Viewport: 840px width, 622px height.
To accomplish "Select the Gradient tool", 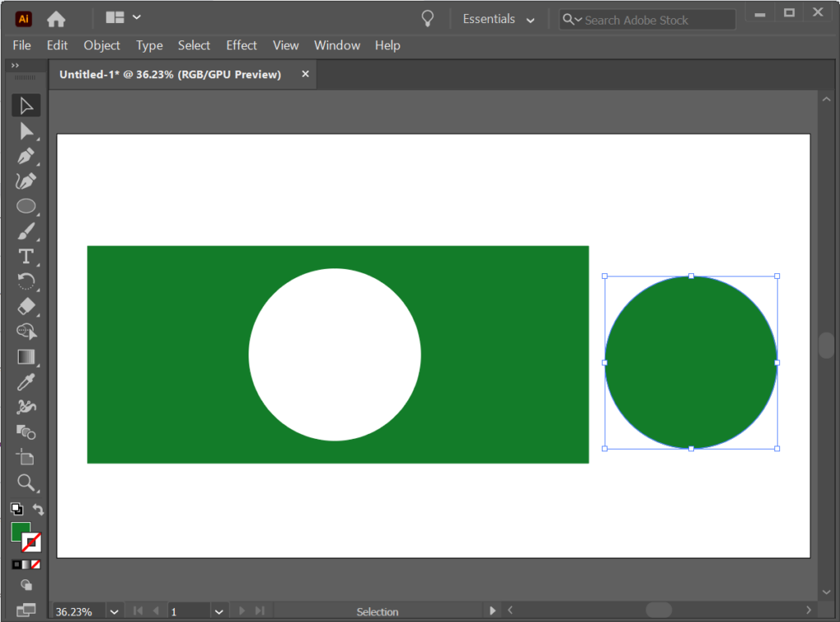I will pos(25,357).
